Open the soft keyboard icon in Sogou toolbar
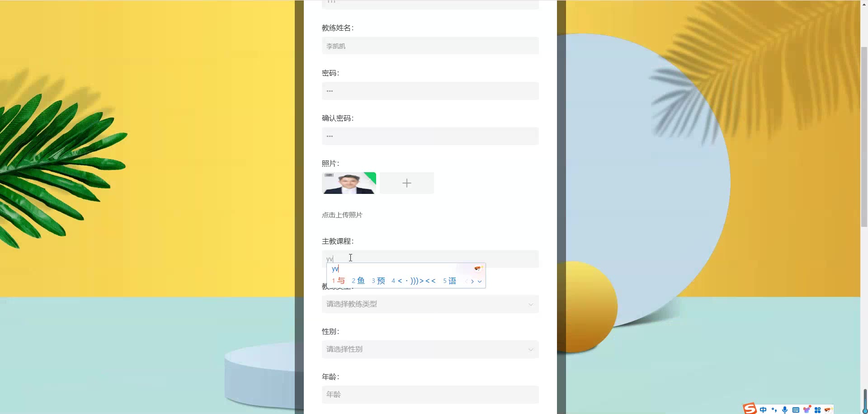The image size is (868, 414). tap(796, 410)
